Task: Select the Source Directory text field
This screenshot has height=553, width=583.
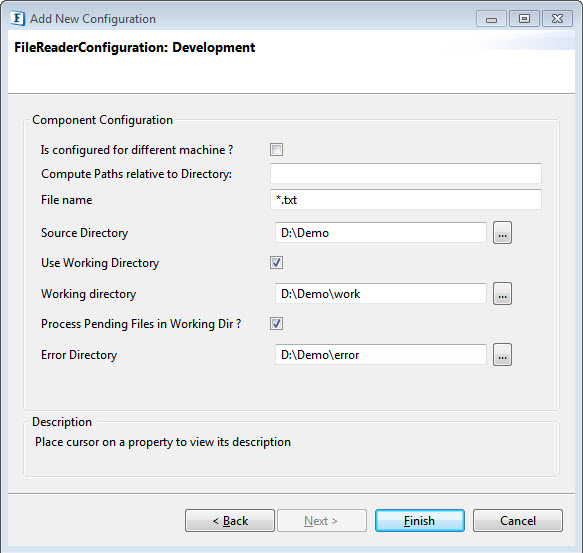Action: (x=381, y=233)
